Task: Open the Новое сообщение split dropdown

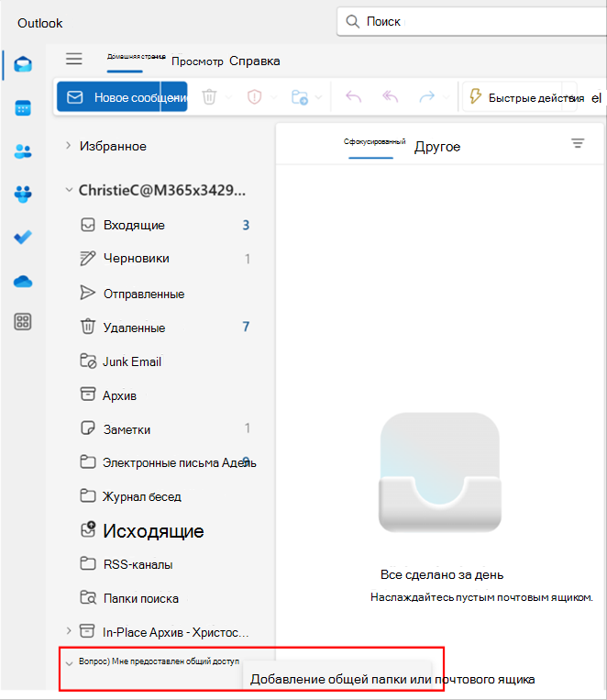Action: (x=174, y=96)
